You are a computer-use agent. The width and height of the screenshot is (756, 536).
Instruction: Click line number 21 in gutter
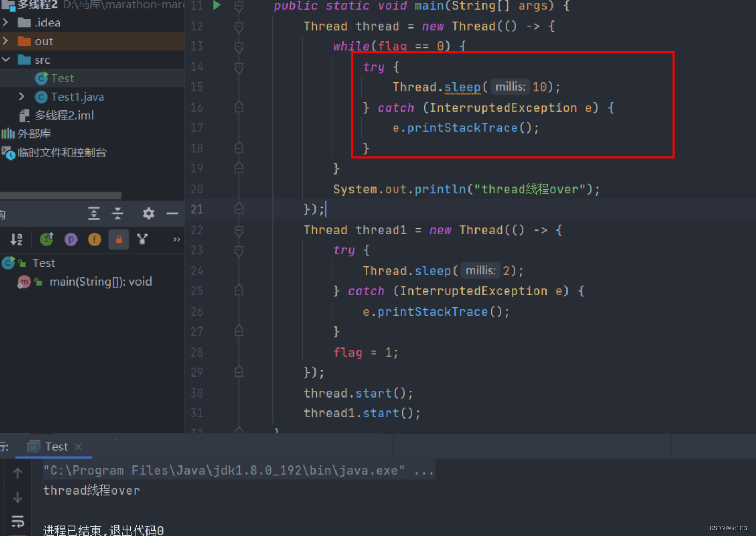197,209
